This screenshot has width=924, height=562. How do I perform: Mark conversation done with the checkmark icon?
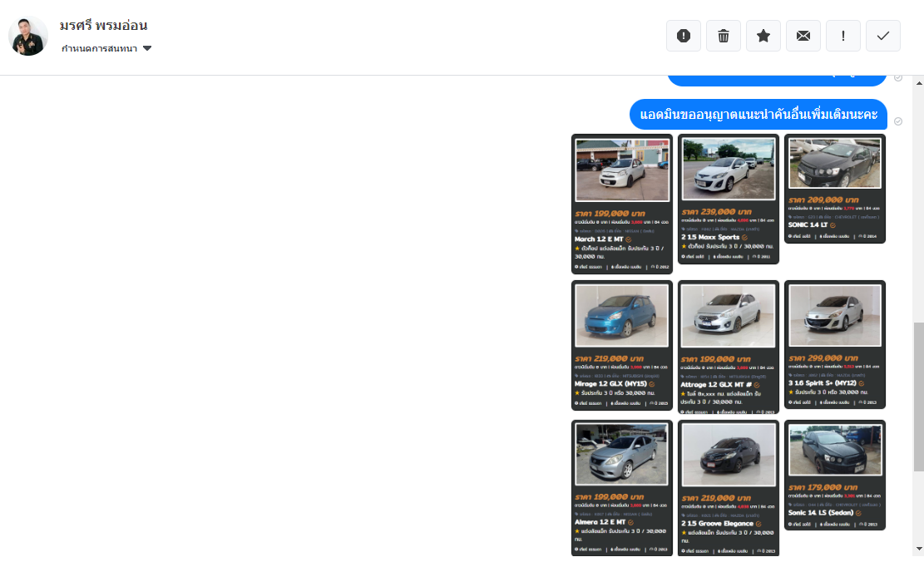tap(882, 36)
